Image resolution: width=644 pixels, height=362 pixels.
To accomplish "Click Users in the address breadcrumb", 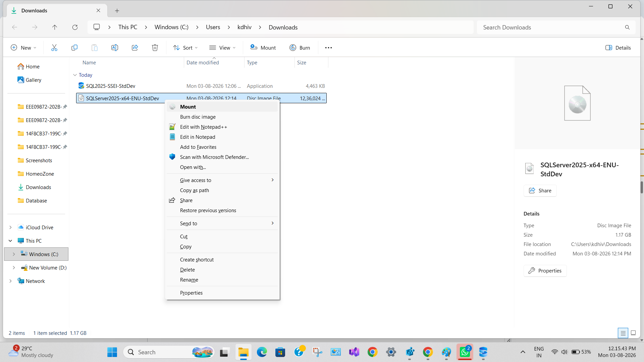I will pyautogui.click(x=213, y=27).
